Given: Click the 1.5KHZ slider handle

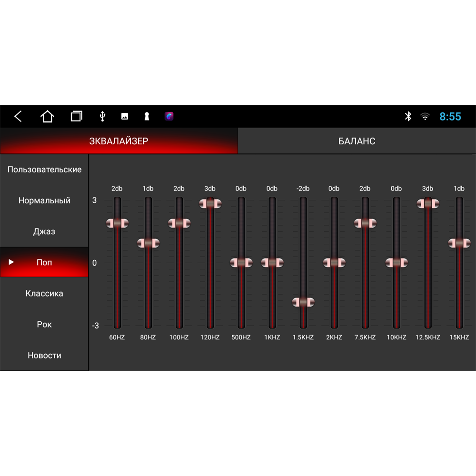Looking at the screenshot, I should 303,302.
